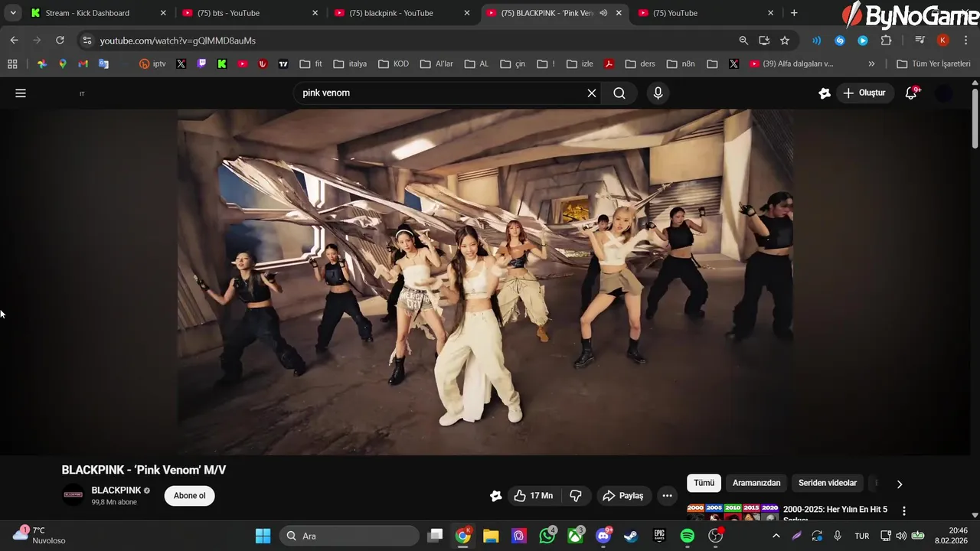The height and width of the screenshot is (551, 980).
Task: View site information icon in address bar
Action: 87,41
